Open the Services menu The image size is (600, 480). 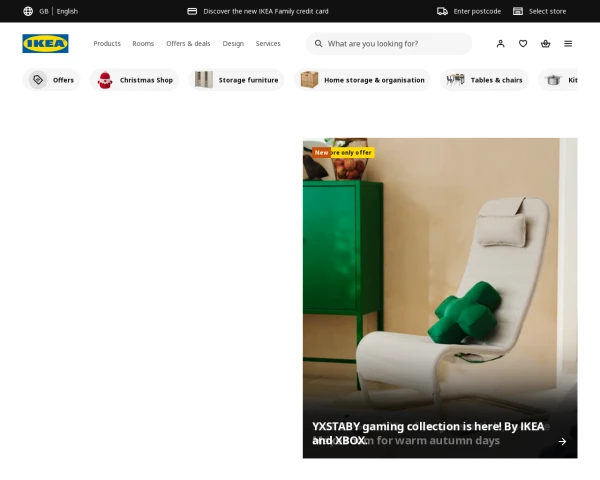[x=268, y=44]
